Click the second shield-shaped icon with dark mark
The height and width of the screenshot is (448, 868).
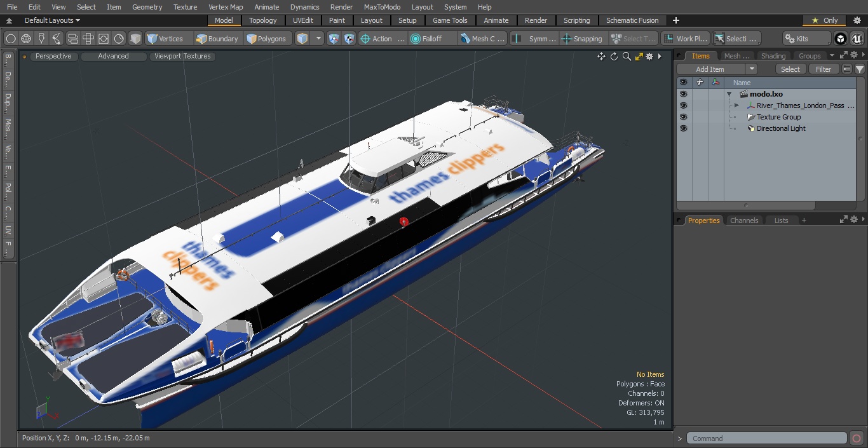coord(349,39)
